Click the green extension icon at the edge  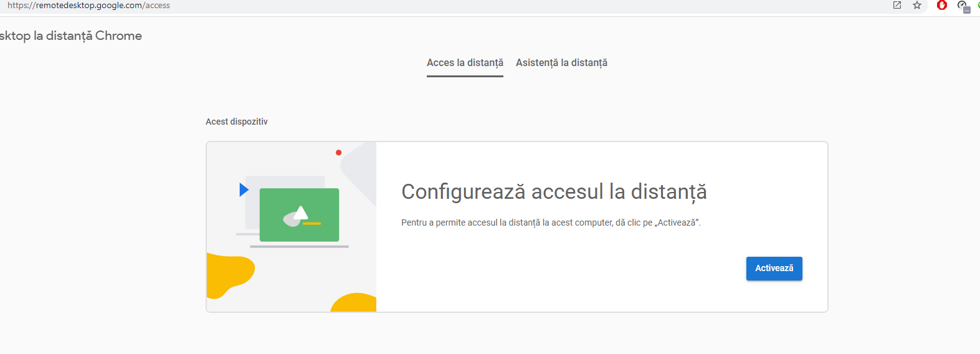(x=978, y=5)
